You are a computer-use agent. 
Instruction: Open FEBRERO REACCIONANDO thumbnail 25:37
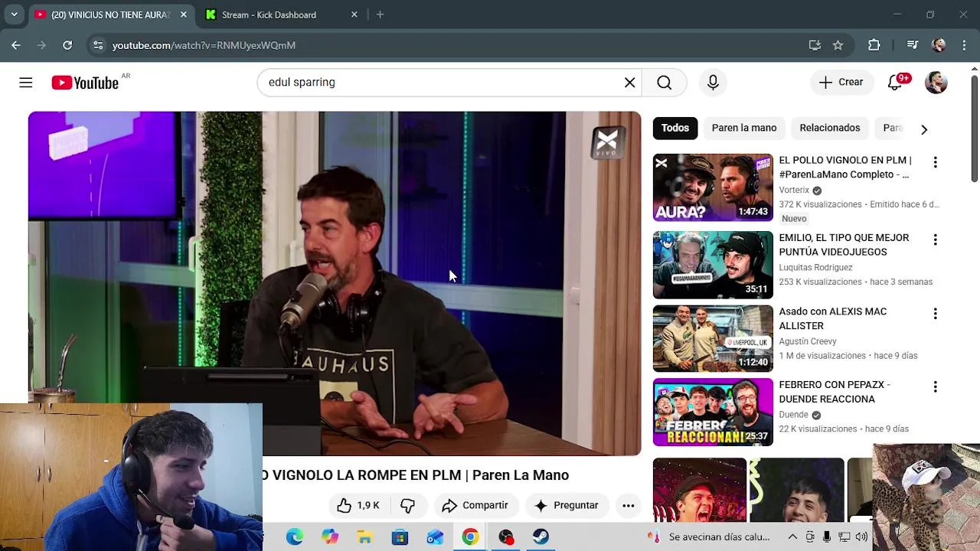pyautogui.click(x=713, y=412)
